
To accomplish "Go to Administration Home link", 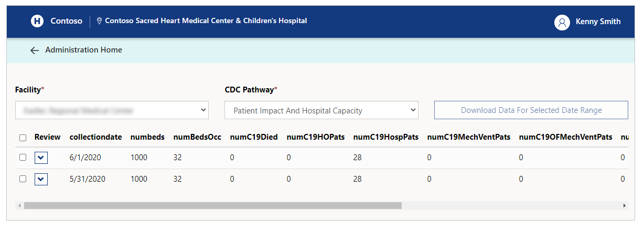I will coord(83,50).
